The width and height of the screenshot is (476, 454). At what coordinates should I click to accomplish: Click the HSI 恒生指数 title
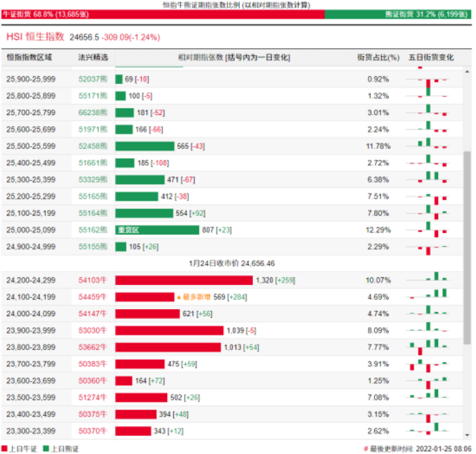pos(35,37)
